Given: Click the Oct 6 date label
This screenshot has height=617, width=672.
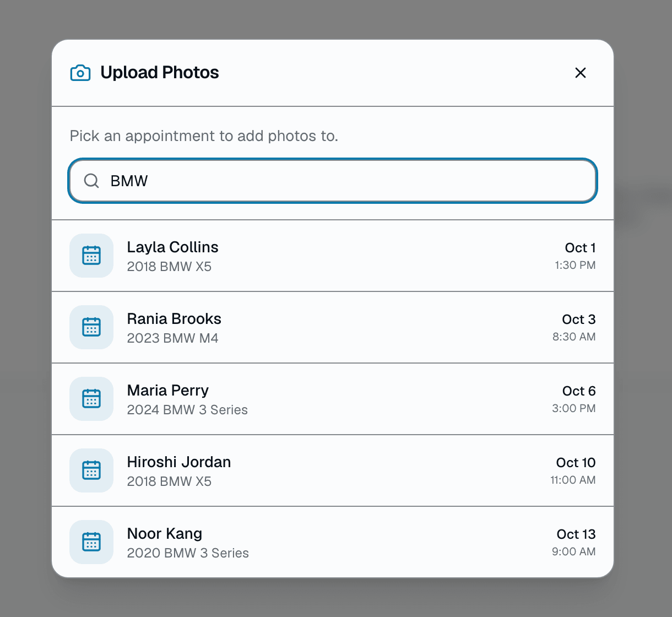Looking at the screenshot, I should [x=579, y=391].
